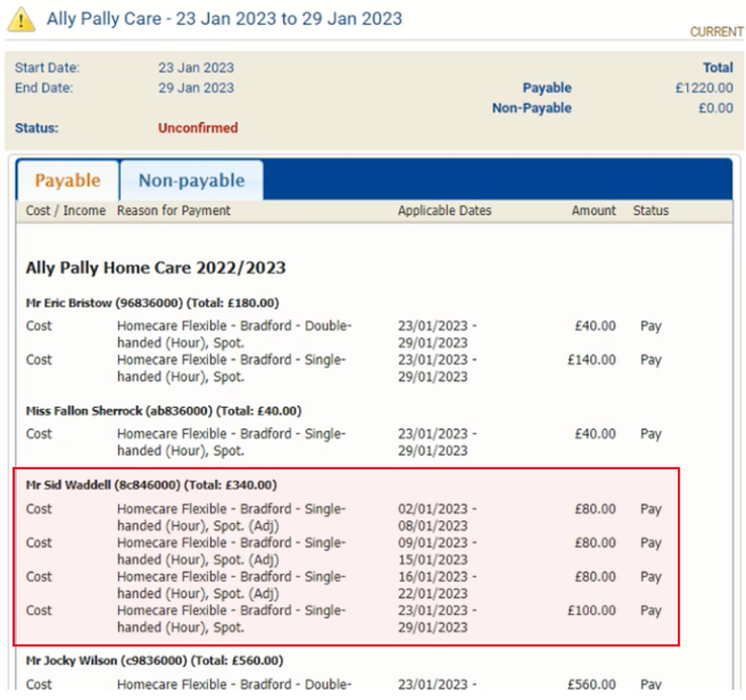746x700 pixels.
Task: Click the Ally Pally Home Care 2022/2023 heading
Action: click(155, 268)
